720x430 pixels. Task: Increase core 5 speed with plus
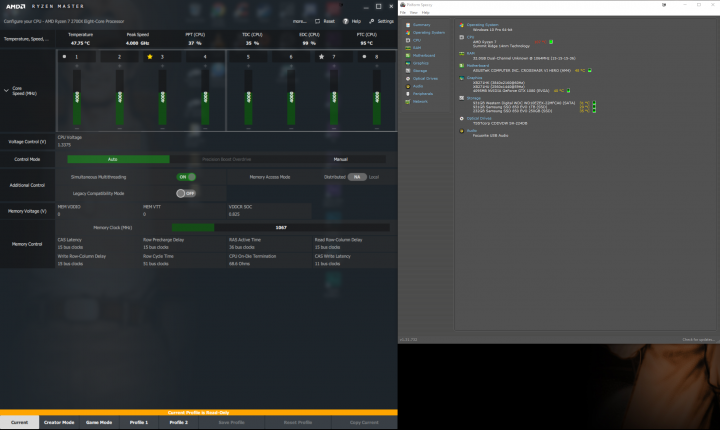click(x=248, y=66)
